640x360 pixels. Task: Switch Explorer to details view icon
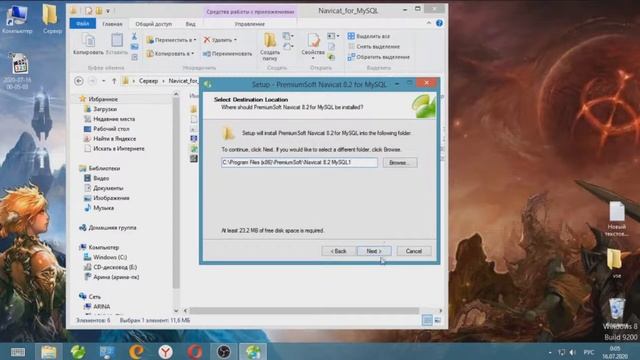427,320
